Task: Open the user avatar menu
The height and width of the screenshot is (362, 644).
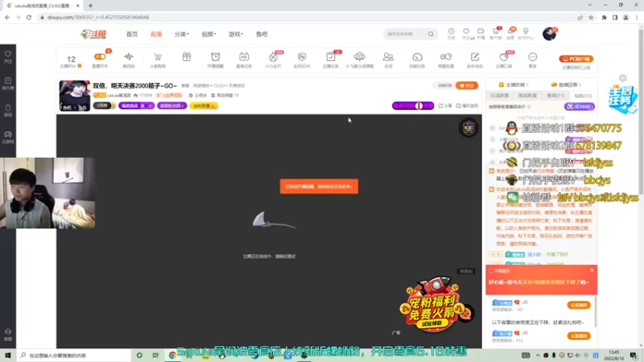Action: point(549,34)
